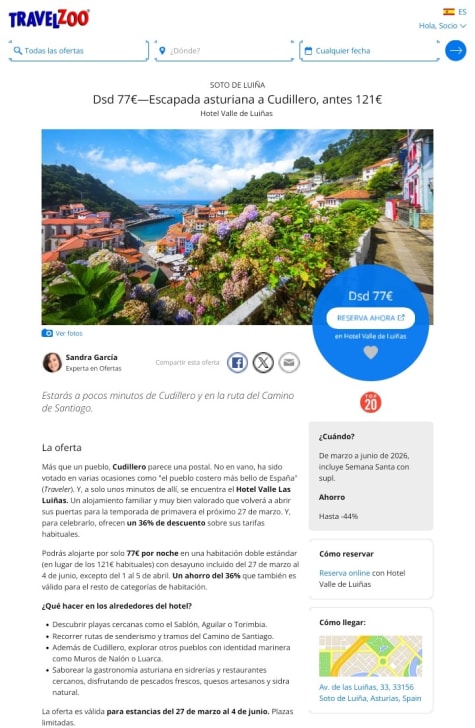Select the ES language label

click(x=462, y=12)
